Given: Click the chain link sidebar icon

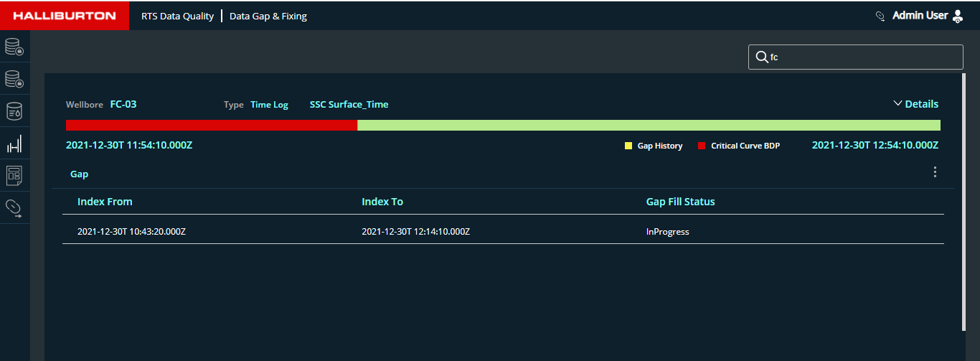Looking at the screenshot, I should (x=14, y=207).
